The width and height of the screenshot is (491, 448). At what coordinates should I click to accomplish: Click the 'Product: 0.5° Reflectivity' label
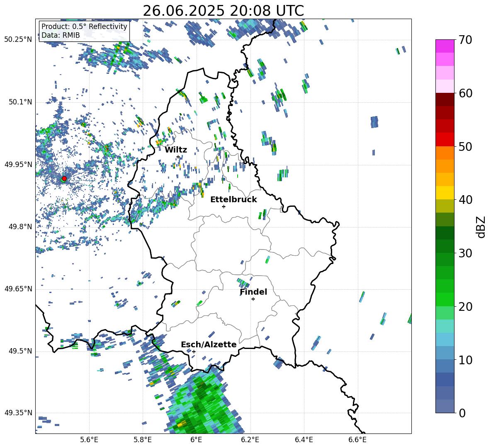pyautogui.click(x=84, y=27)
